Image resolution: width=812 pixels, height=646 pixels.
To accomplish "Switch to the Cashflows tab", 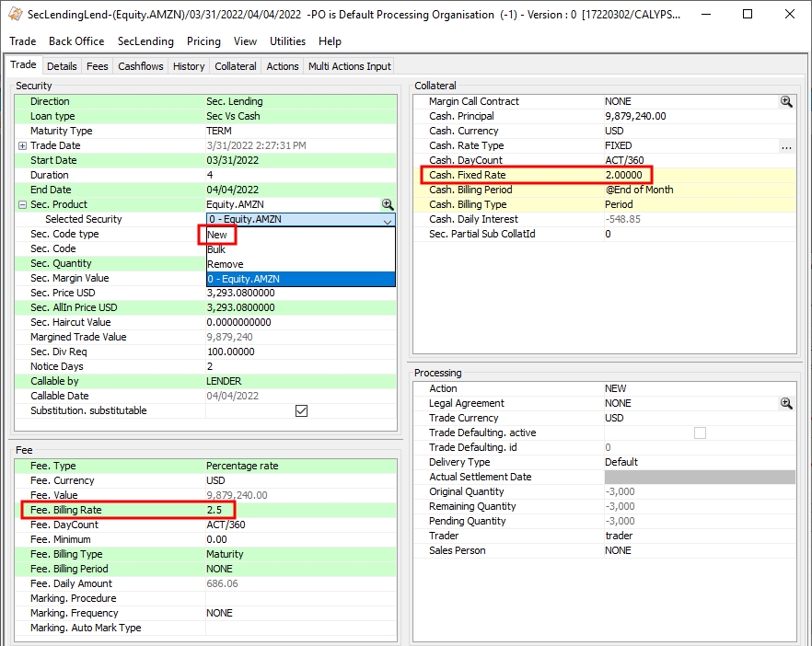I will tap(140, 66).
